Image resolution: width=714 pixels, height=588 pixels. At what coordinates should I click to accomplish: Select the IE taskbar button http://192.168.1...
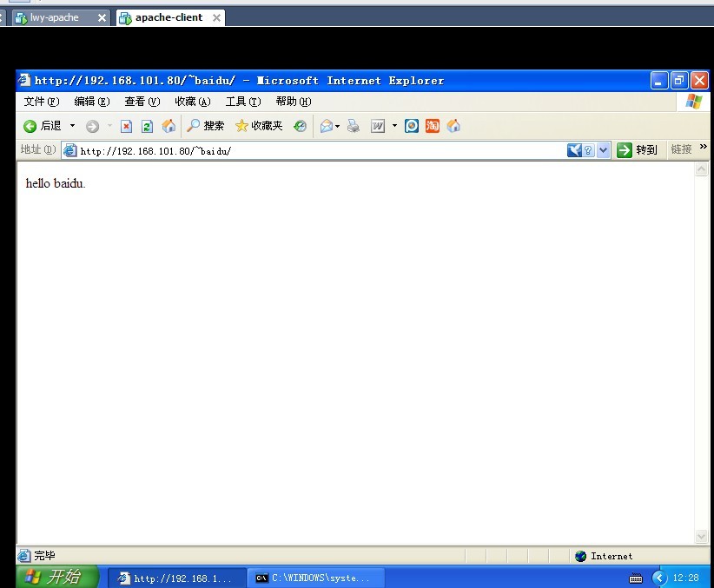177,578
